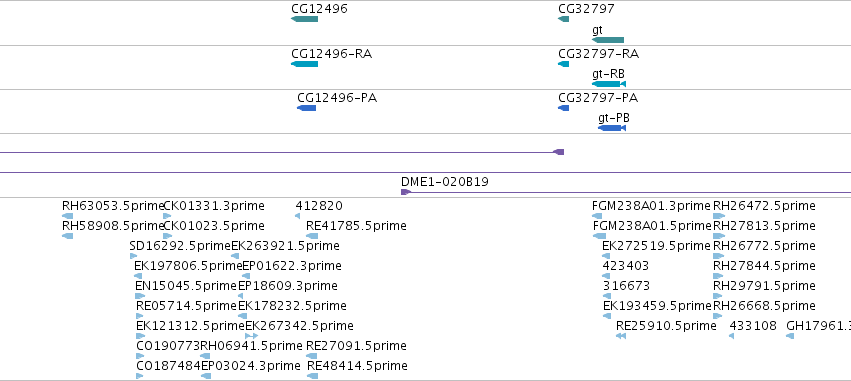The image size is (851, 381).
Task: Click the RH63053.5prime EST label
Action: coord(113,206)
